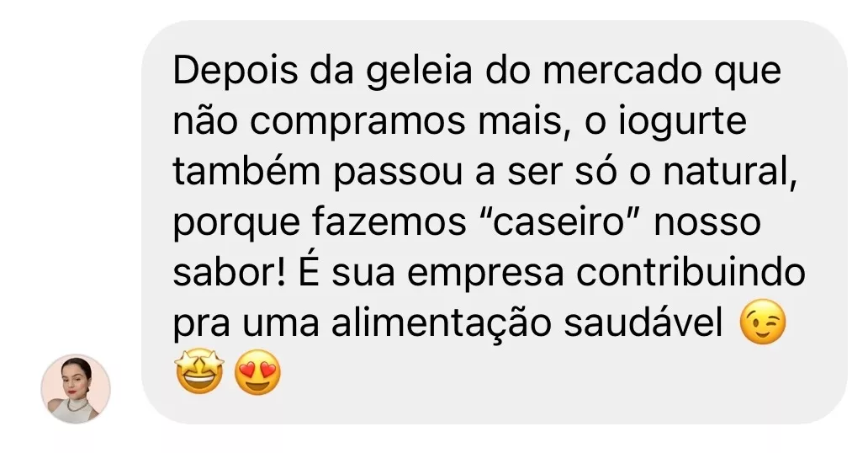This screenshot has width=868, height=453.
Task: Open the sender's profile picture avatar
Action: [76, 389]
